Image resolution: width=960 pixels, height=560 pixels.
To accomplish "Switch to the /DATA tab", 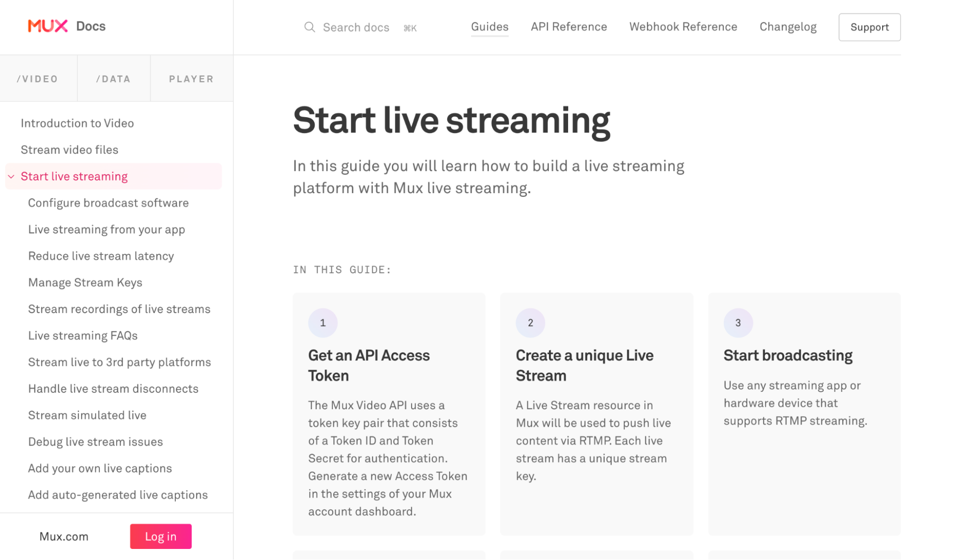I will [114, 79].
